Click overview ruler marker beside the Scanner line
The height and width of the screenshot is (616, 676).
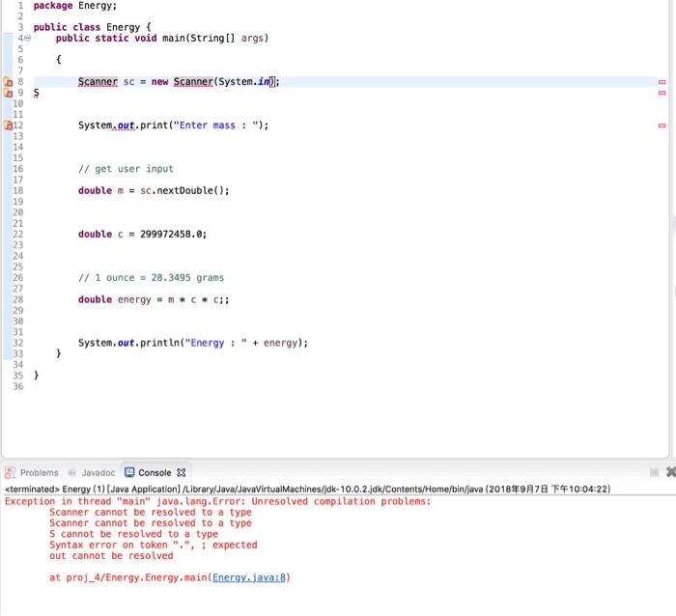point(662,82)
